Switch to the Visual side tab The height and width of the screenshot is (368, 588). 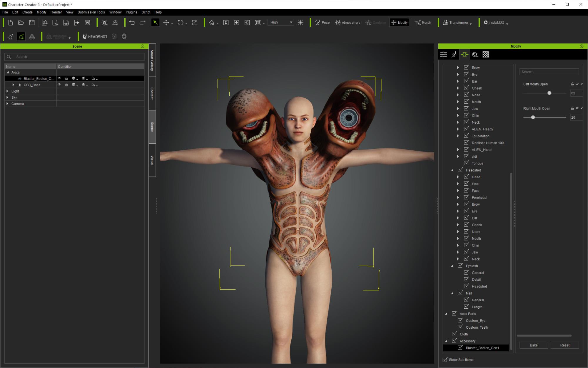152,160
